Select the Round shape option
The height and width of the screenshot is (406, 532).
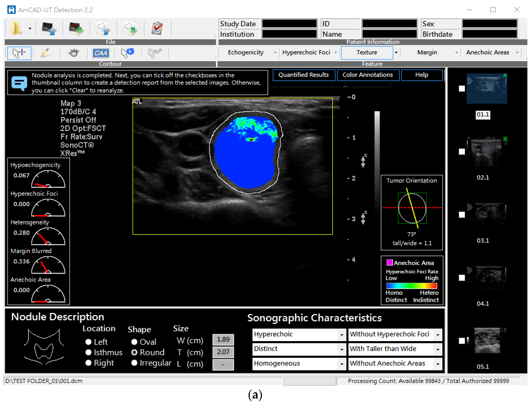(134, 352)
